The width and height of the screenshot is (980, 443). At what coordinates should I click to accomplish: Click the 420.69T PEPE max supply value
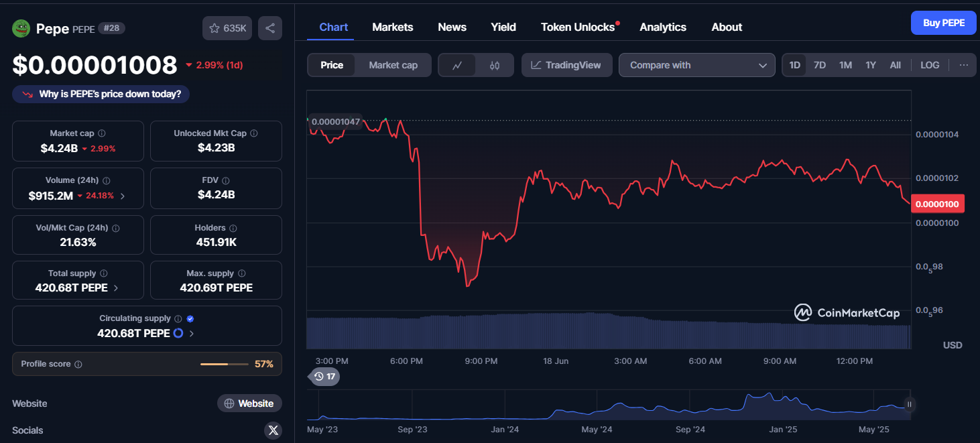pyautogui.click(x=217, y=288)
